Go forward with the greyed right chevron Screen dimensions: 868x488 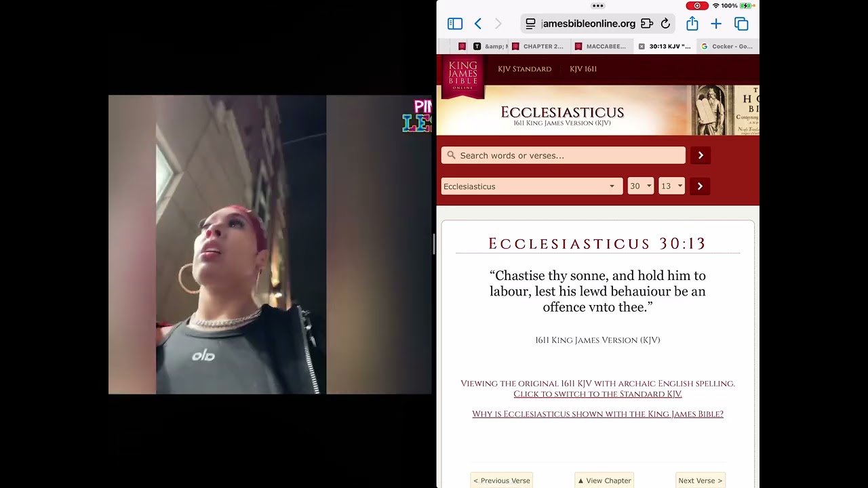click(x=498, y=24)
